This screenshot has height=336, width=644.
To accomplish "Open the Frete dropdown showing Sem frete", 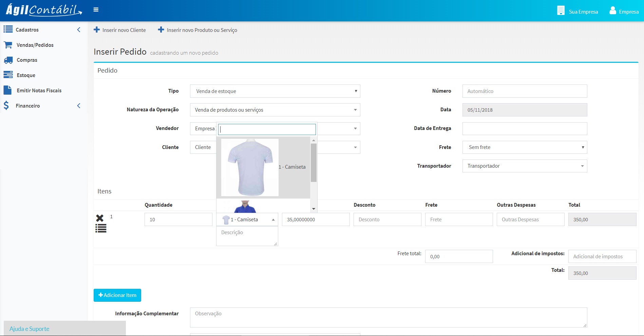I will [525, 147].
